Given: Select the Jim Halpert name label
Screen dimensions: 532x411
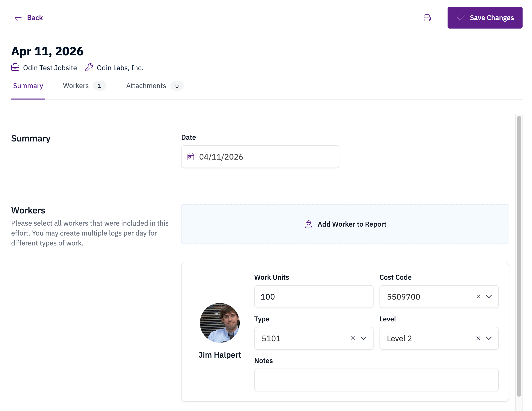Looking at the screenshot, I should [220, 355].
